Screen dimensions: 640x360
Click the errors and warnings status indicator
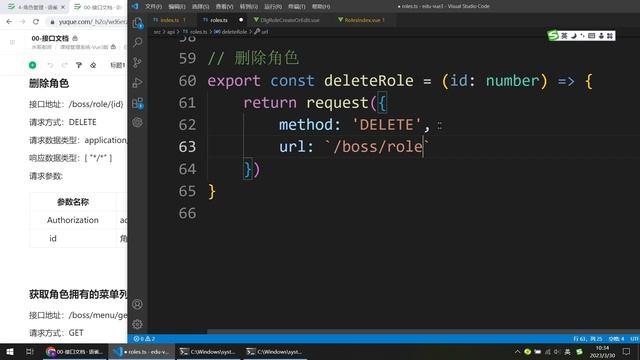[x=144, y=339]
